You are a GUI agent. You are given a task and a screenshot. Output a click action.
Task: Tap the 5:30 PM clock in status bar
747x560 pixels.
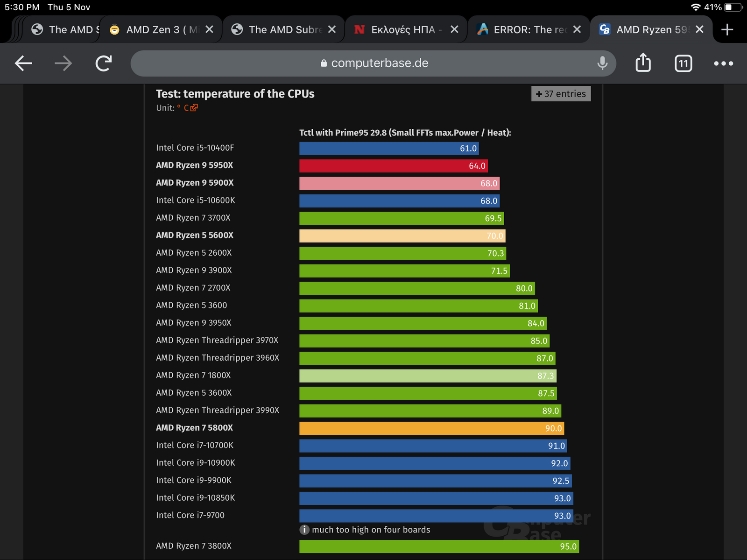(x=22, y=7)
